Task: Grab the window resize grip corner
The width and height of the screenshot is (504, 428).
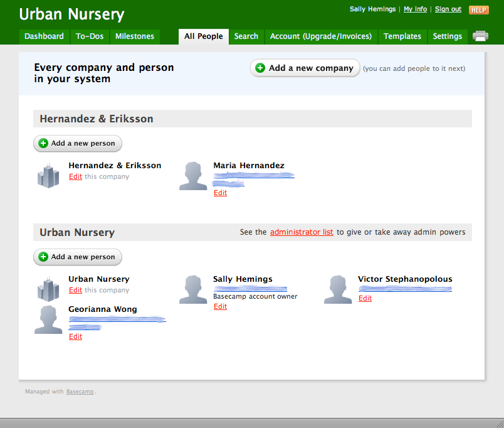Action: coord(500,424)
